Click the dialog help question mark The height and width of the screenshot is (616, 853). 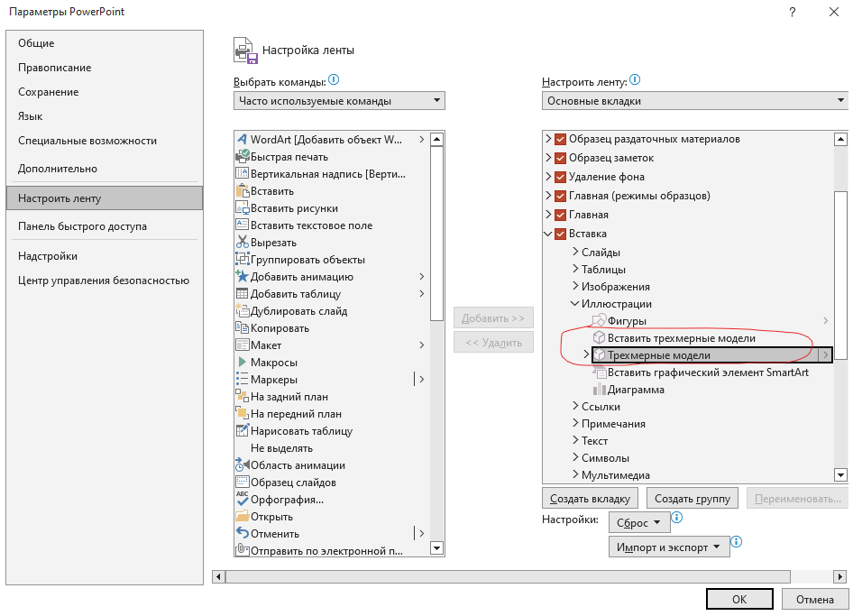(x=793, y=12)
